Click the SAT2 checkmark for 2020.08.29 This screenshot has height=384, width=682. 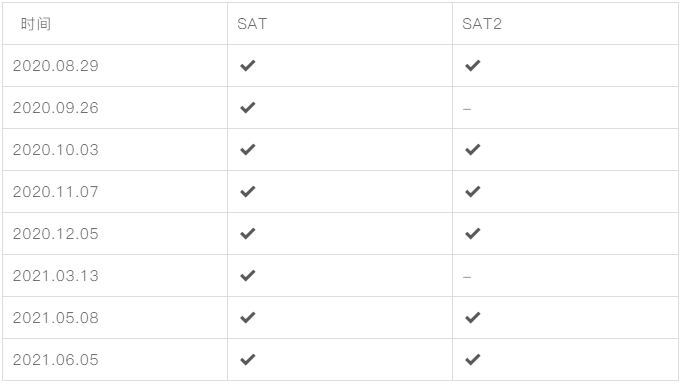[x=472, y=66]
